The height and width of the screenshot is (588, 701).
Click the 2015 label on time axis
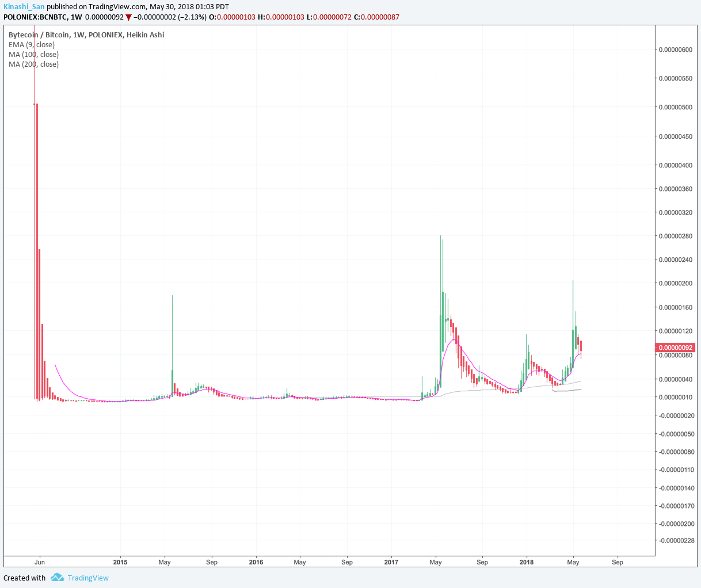coord(120,562)
